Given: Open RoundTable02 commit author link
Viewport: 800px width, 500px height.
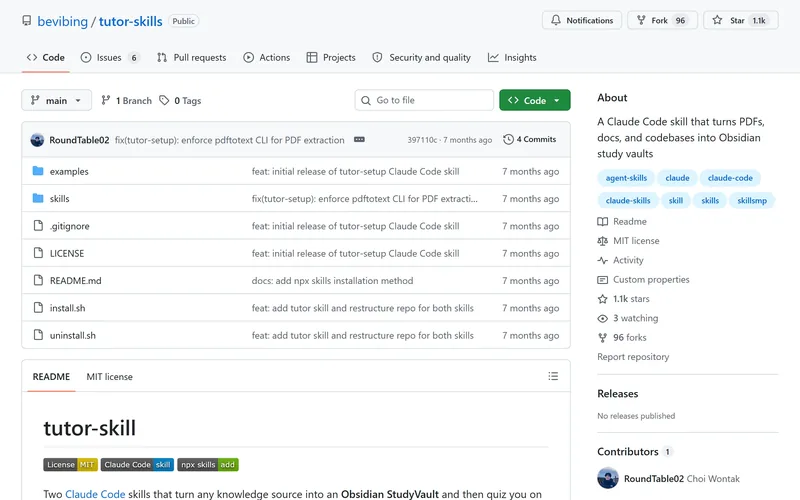Looking at the screenshot, I should [x=79, y=140].
